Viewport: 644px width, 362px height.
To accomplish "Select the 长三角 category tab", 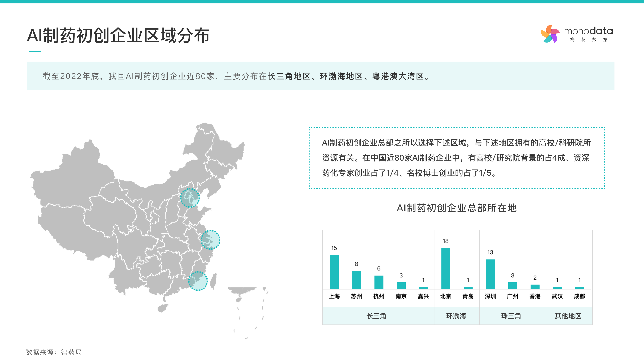I will [376, 316].
